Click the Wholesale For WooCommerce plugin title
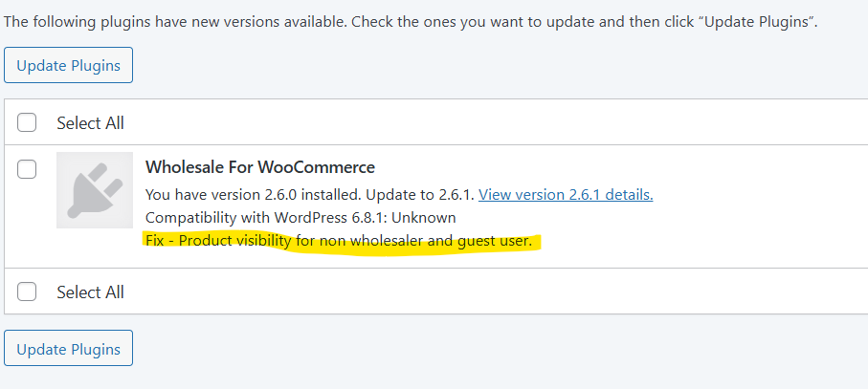Viewport: 868px width, 389px height. tap(260, 167)
